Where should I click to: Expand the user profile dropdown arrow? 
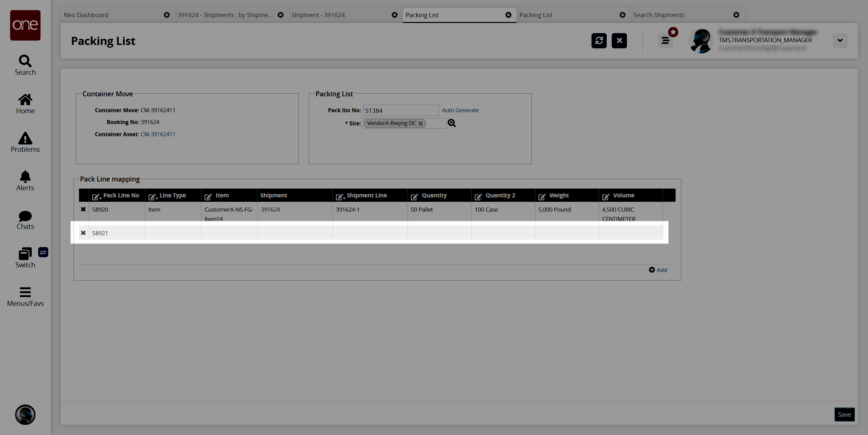pyautogui.click(x=840, y=41)
